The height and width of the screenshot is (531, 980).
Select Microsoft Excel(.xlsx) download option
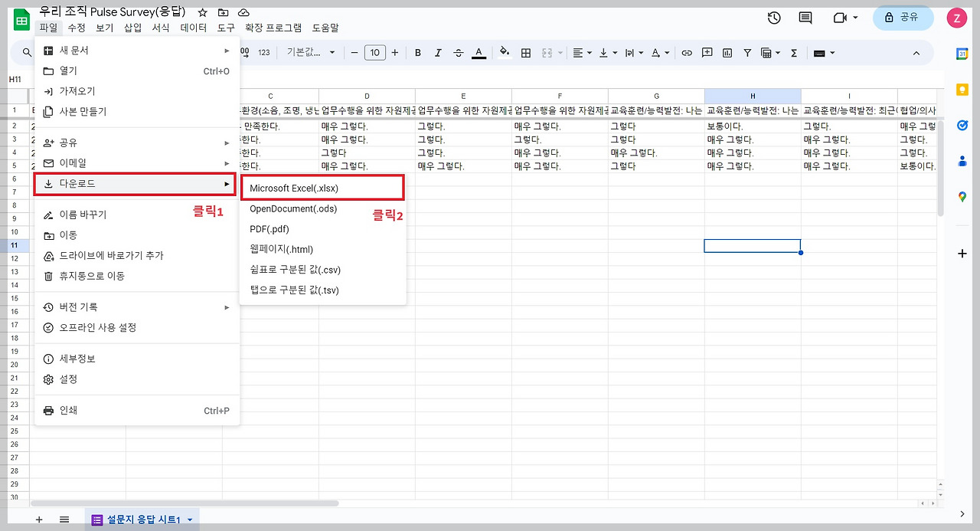322,188
